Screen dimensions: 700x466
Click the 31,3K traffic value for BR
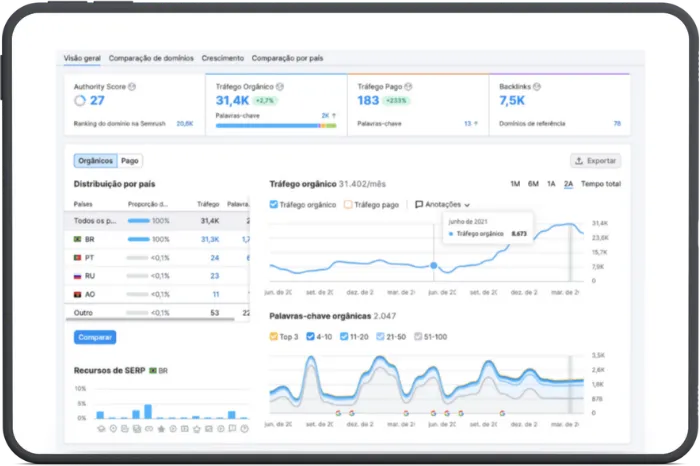tap(210, 239)
